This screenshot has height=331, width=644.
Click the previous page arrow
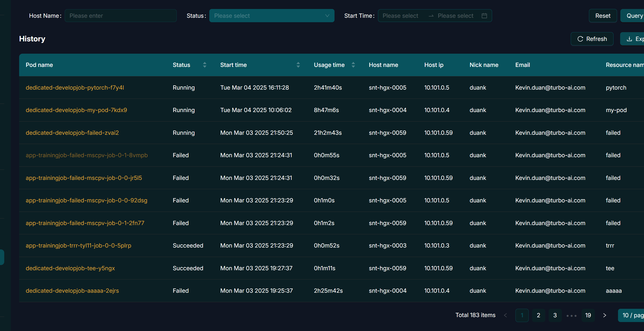(505, 315)
